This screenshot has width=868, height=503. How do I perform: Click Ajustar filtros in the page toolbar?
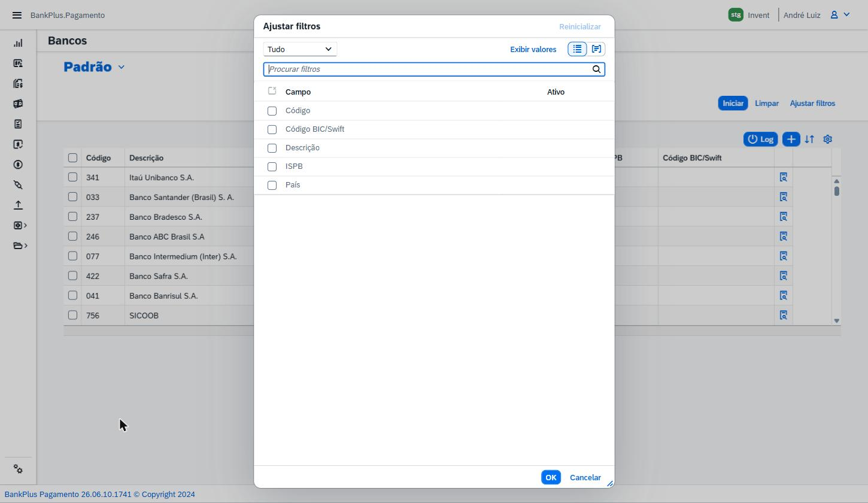pos(812,103)
